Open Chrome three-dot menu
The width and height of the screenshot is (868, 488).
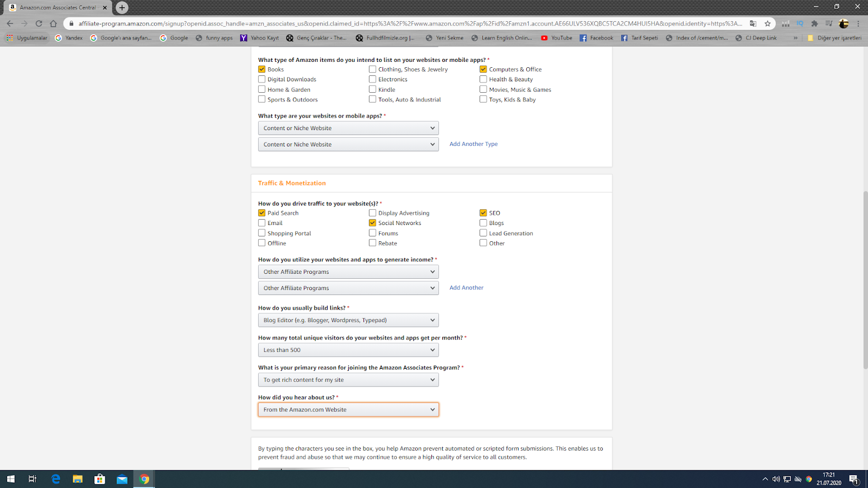858,23
